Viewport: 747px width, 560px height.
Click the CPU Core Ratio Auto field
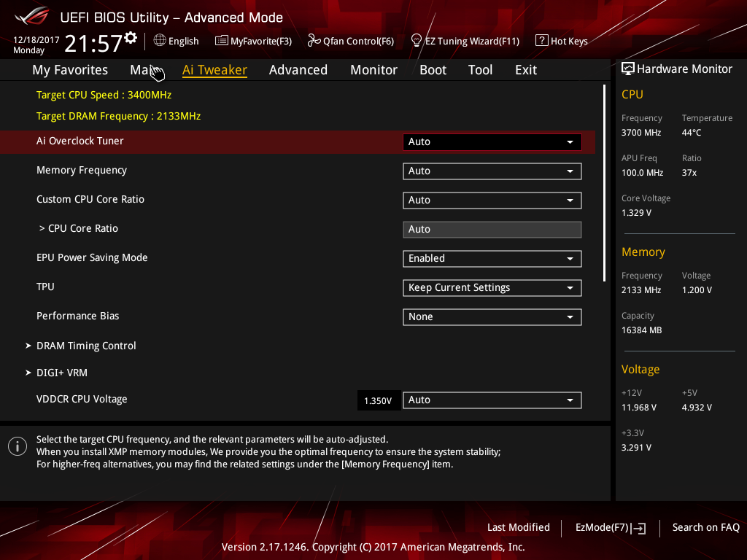point(492,230)
